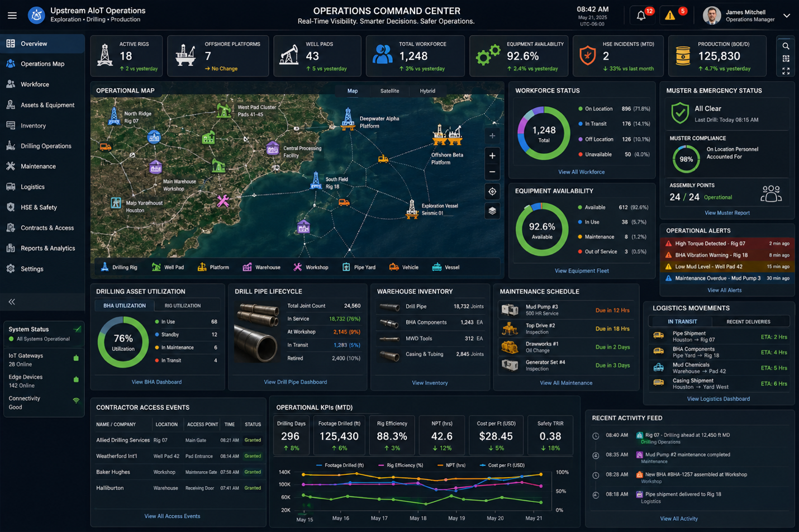Open Drilling Operations in sidebar
The height and width of the screenshot is (532, 799).
pos(42,146)
